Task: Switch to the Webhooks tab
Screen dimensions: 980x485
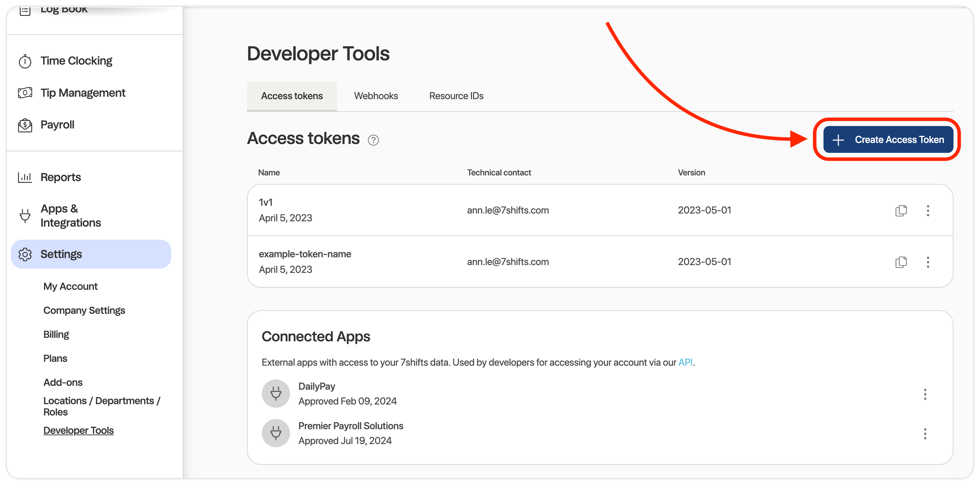Action: click(x=376, y=96)
